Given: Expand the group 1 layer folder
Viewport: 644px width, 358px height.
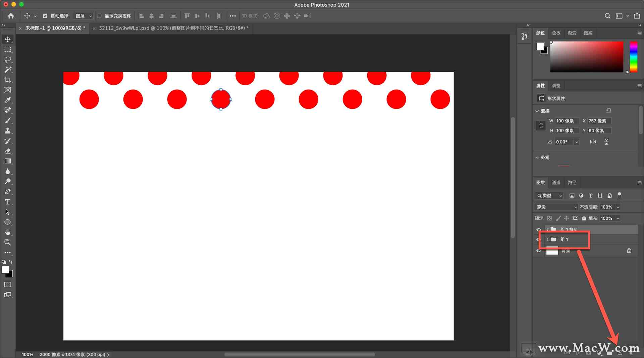Looking at the screenshot, I should click(547, 239).
